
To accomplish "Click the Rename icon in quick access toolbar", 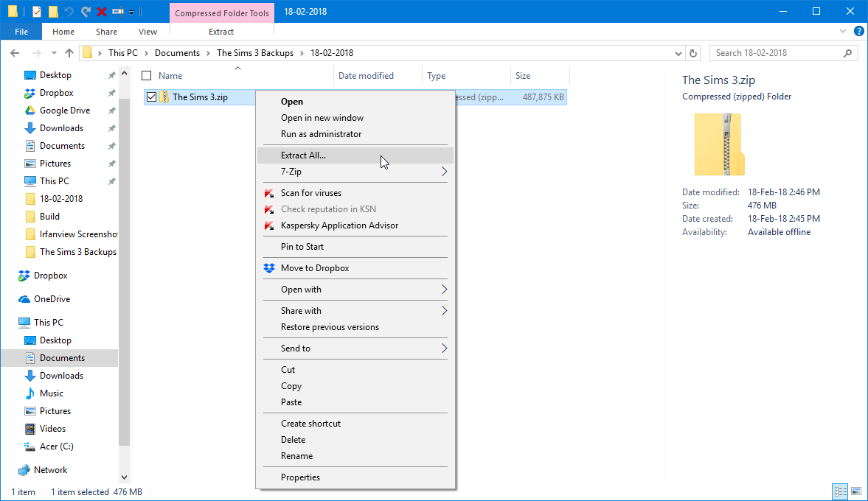I will [x=117, y=12].
